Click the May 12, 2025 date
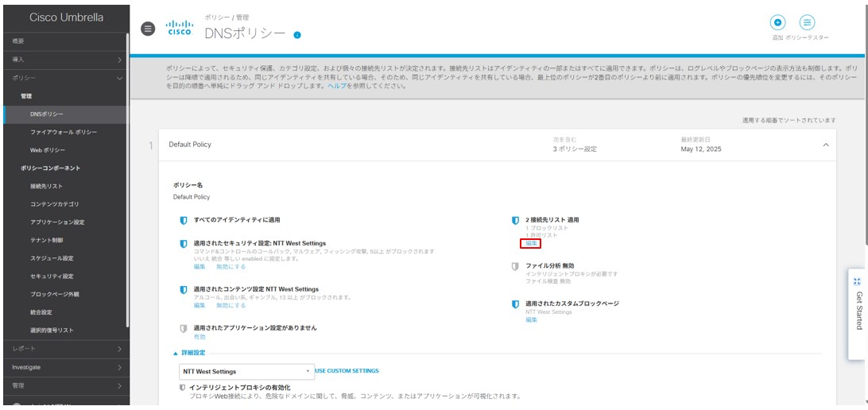The width and height of the screenshot is (868, 410). (x=701, y=149)
